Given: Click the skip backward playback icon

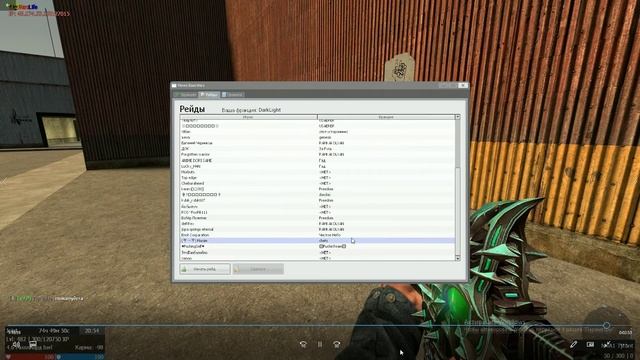Looking at the screenshot, I should click(303, 344).
